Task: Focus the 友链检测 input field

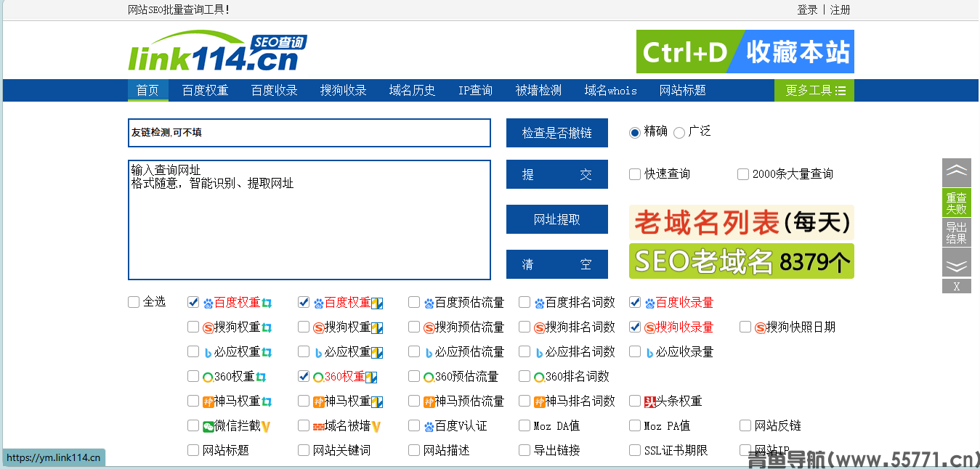Action: [x=309, y=133]
